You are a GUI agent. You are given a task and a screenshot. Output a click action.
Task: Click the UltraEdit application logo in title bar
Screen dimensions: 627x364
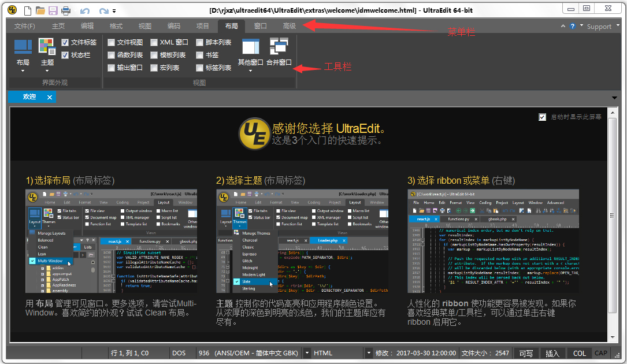click(x=12, y=10)
